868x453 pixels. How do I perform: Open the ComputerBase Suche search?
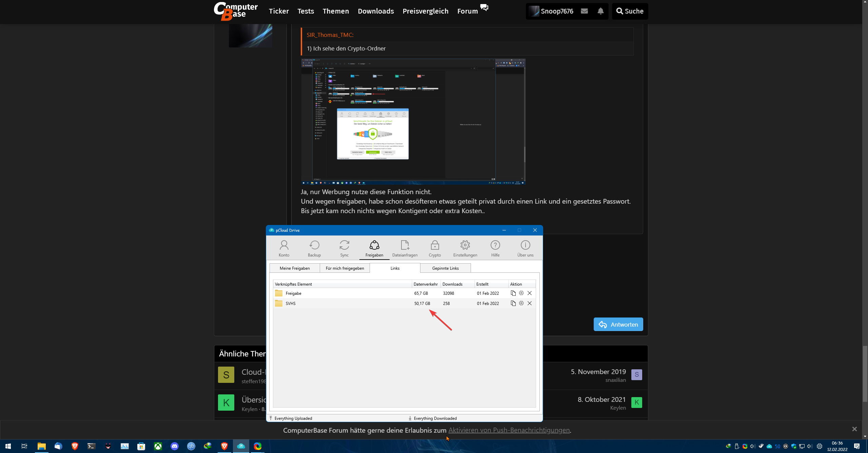coord(630,11)
